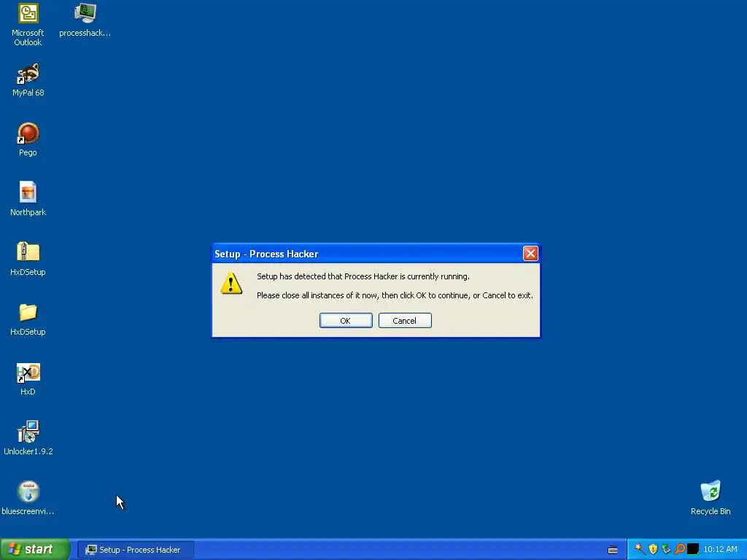Select the HxD hex editor shortcut
The image size is (747, 560).
click(x=28, y=379)
